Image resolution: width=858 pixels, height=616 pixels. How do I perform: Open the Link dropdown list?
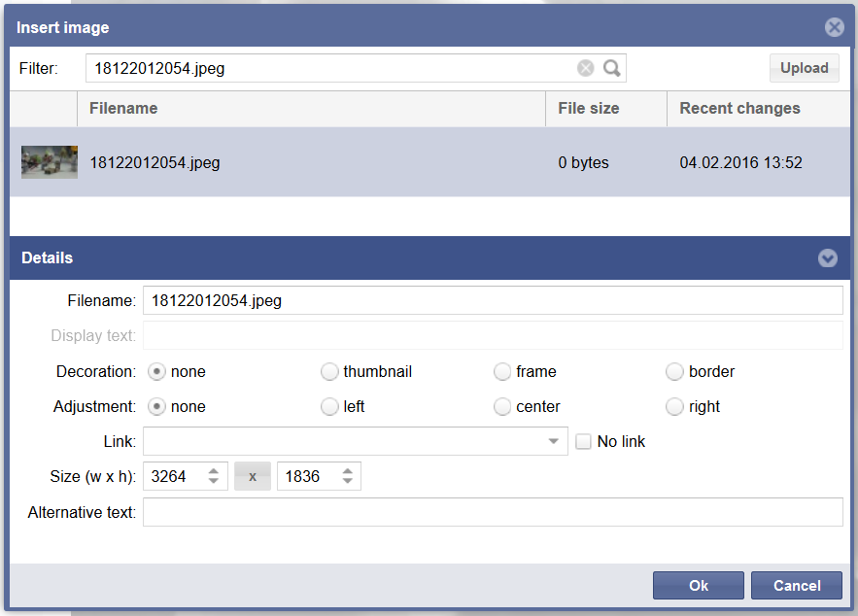(553, 442)
